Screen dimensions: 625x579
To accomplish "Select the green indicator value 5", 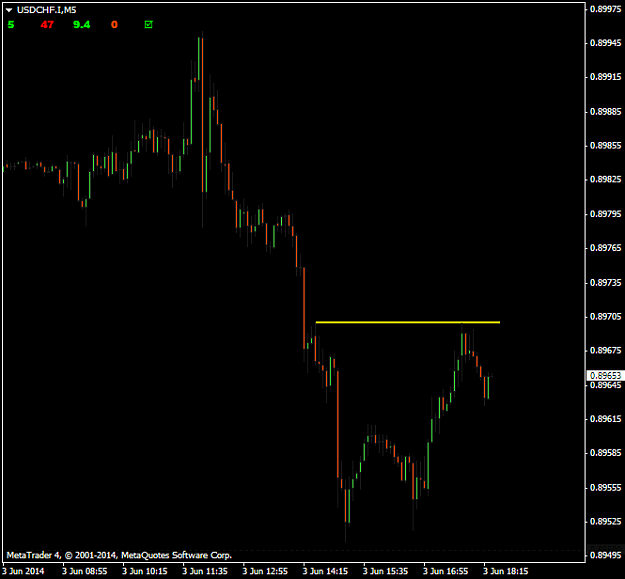I will tap(11, 25).
